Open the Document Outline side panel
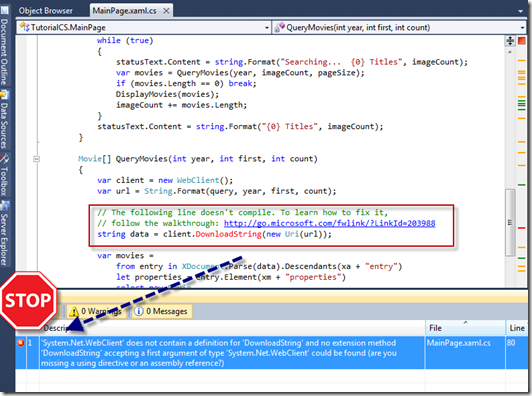The width and height of the screenshot is (532, 396). point(4,52)
